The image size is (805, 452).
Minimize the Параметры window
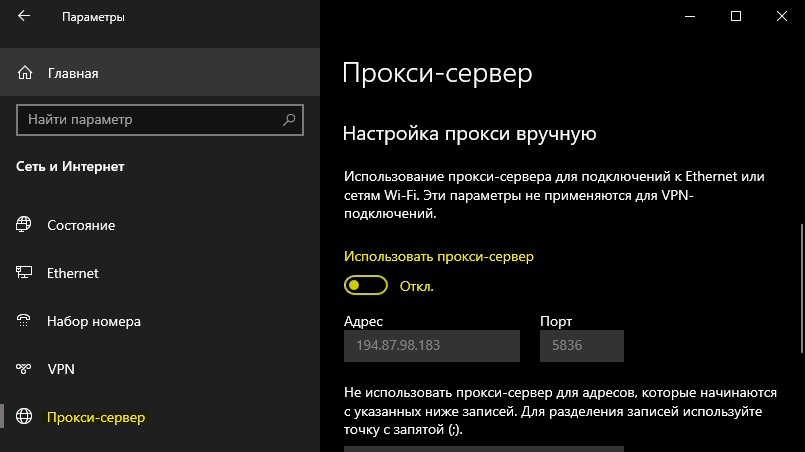[690, 16]
